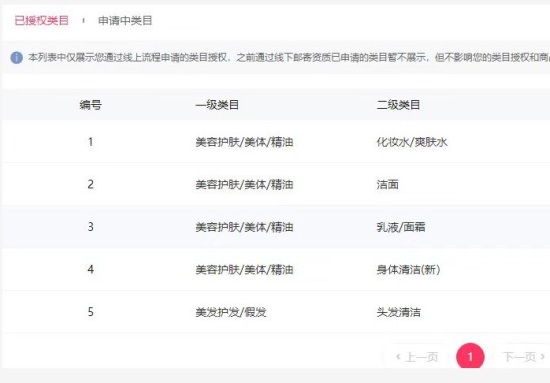Image resolution: width=550 pixels, height=383 pixels.
Task: Select the 乳液/面霜 cell
Action: (401, 227)
